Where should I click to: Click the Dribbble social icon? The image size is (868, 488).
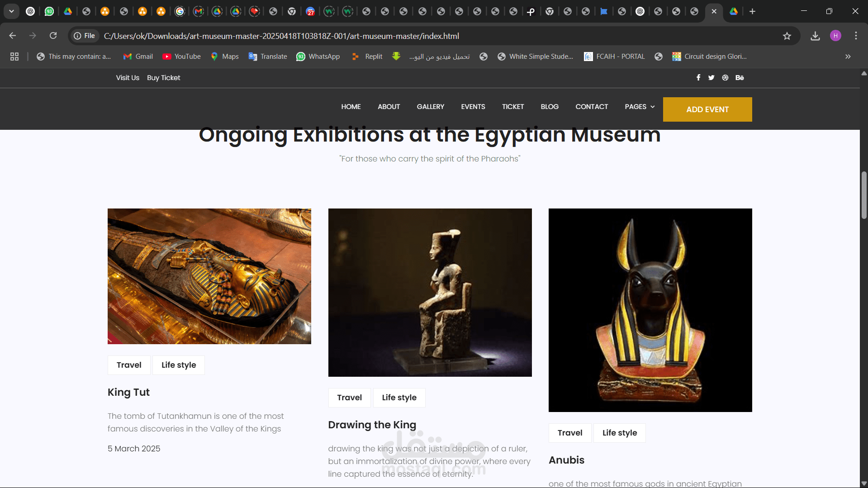(725, 78)
